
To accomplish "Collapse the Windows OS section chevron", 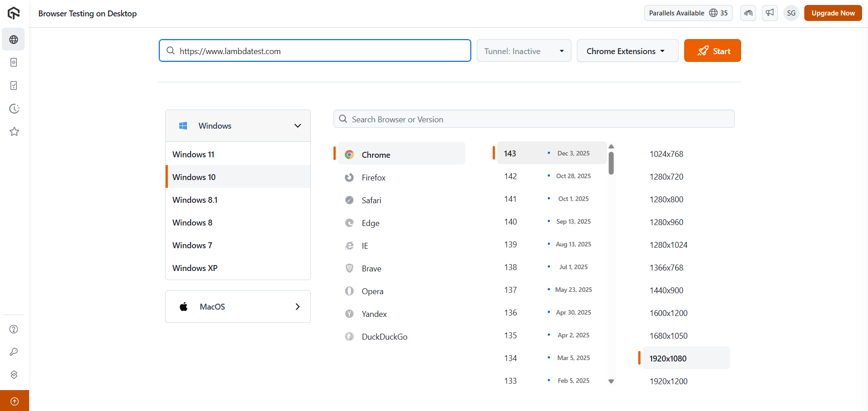I will coord(298,125).
